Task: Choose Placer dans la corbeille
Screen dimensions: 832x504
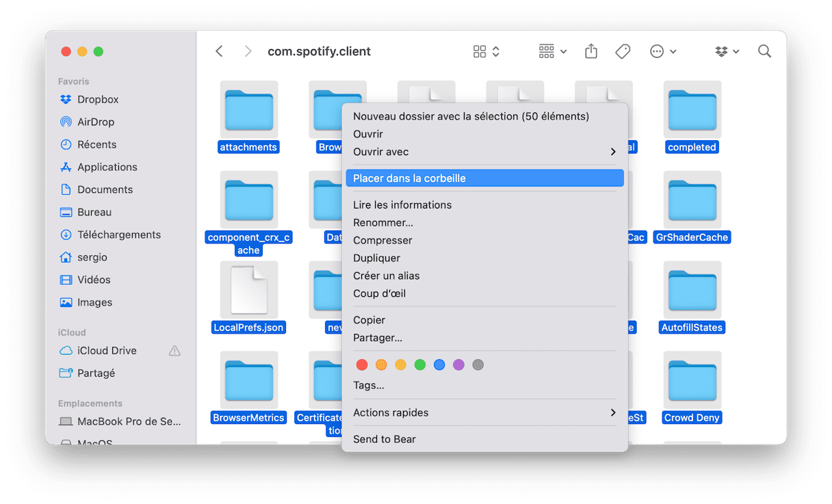Action: (484, 178)
